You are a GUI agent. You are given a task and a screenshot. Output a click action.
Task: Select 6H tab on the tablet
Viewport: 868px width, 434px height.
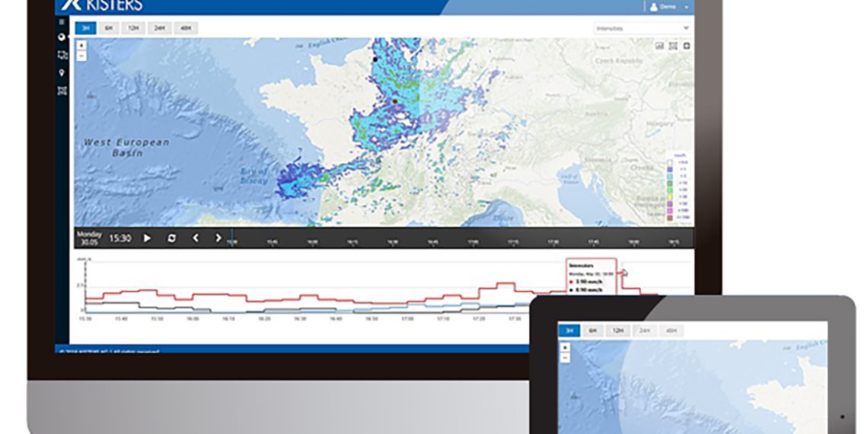coord(592,331)
